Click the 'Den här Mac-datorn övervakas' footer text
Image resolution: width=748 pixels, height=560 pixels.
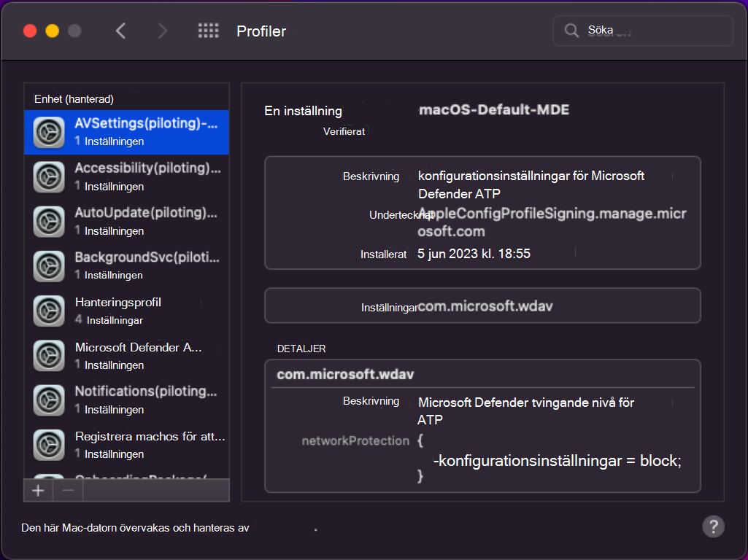click(x=135, y=528)
